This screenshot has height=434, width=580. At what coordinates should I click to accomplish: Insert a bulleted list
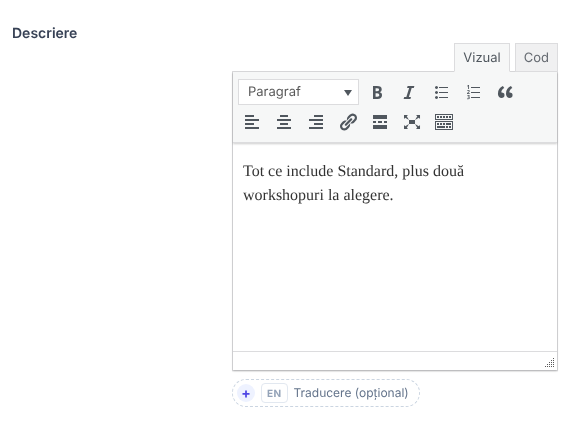[x=441, y=92]
